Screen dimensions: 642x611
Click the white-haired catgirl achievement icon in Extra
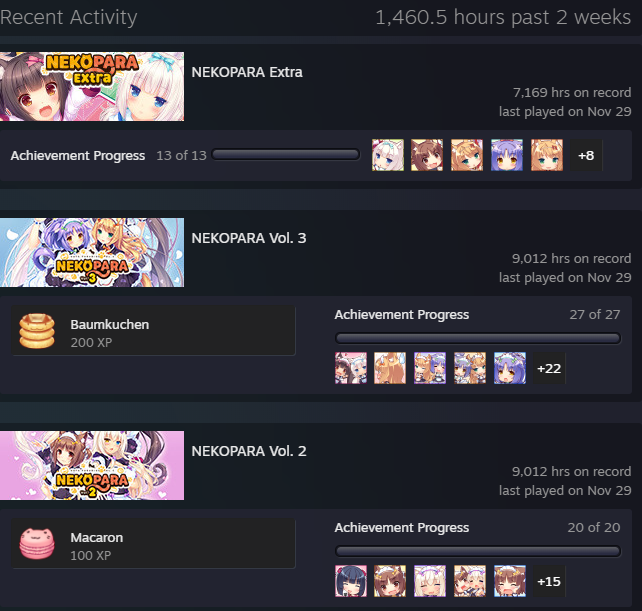(388, 155)
